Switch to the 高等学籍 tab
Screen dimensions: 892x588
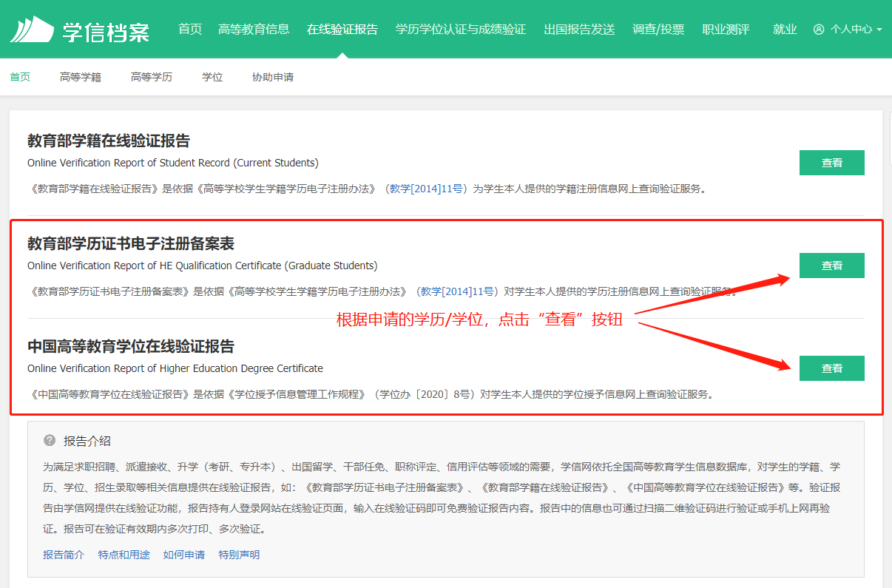click(80, 76)
